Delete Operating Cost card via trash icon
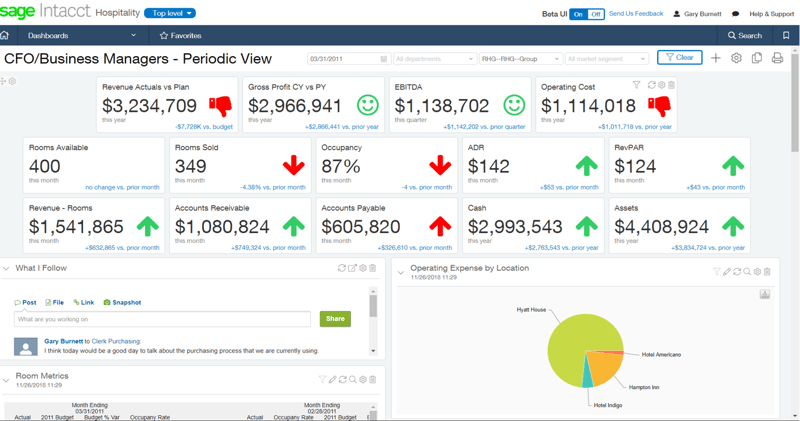Screen dimensions: 800x421 coord(671,86)
